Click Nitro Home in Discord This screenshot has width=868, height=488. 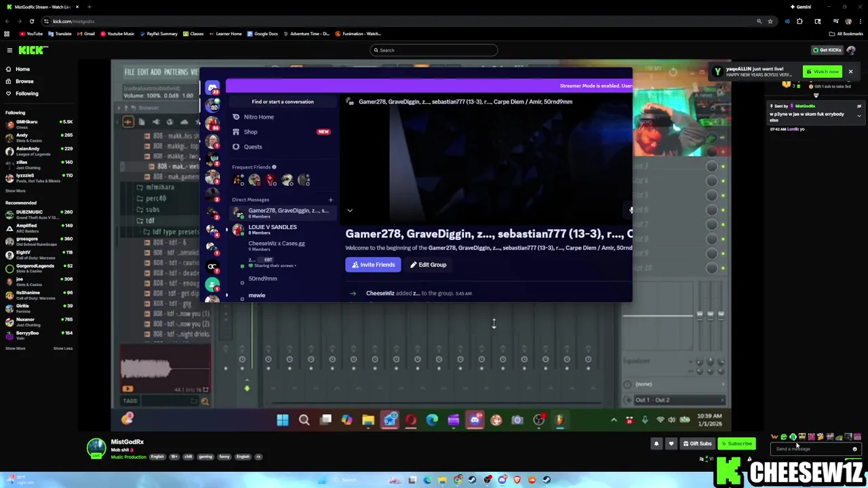point(258,117)
